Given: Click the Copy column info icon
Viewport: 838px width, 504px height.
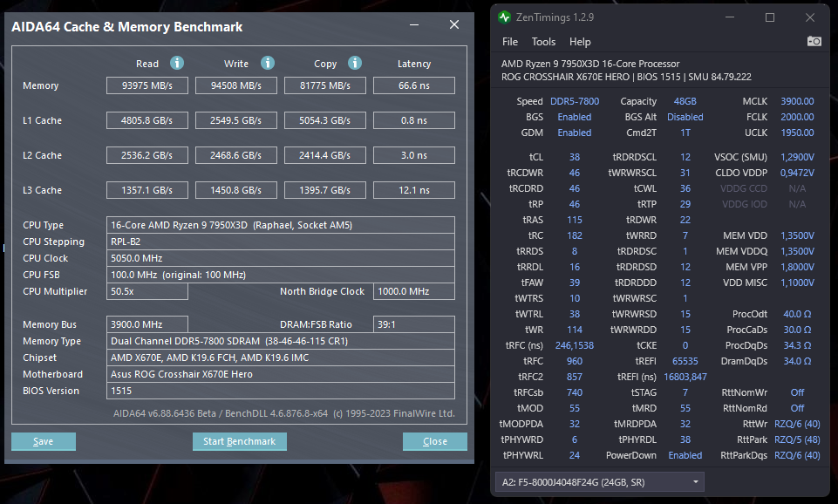Looking at the screenshot, I should click(355, 63).
